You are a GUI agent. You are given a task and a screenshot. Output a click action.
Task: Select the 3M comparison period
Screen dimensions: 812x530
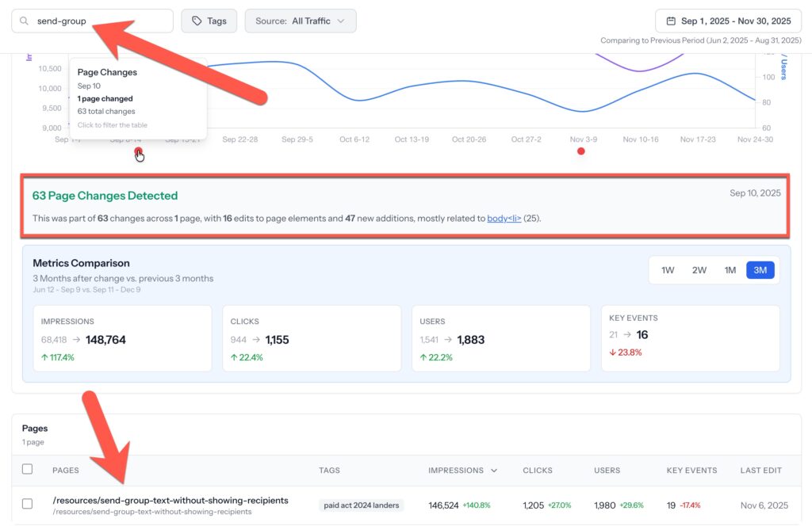pyautogui.click(x=760, y=269)
